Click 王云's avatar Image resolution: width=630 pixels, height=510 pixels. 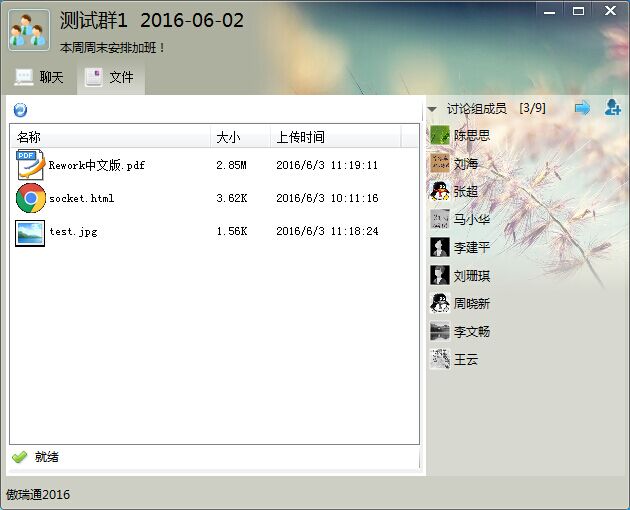440,359
